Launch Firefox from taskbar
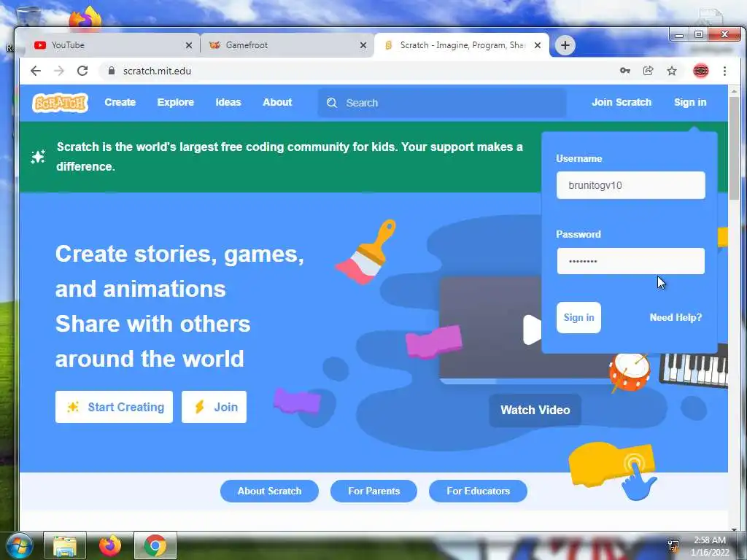The height and width of the screenshot is (560, 747). (x=110, y=545)
